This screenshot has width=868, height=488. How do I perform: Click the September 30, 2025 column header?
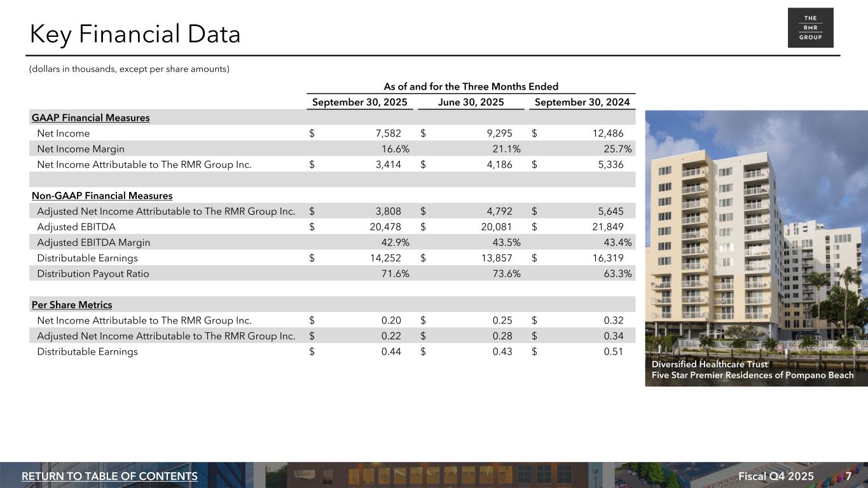359,102
